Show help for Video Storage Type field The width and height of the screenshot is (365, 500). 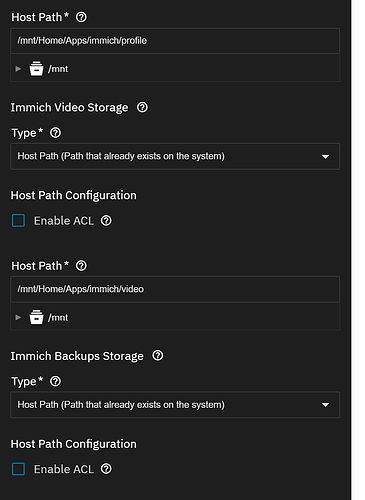55,133
